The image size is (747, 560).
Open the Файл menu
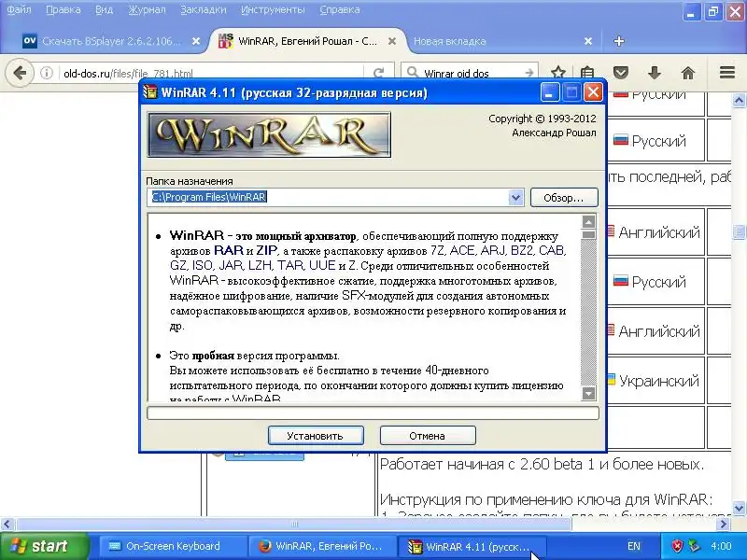point(19,9)
